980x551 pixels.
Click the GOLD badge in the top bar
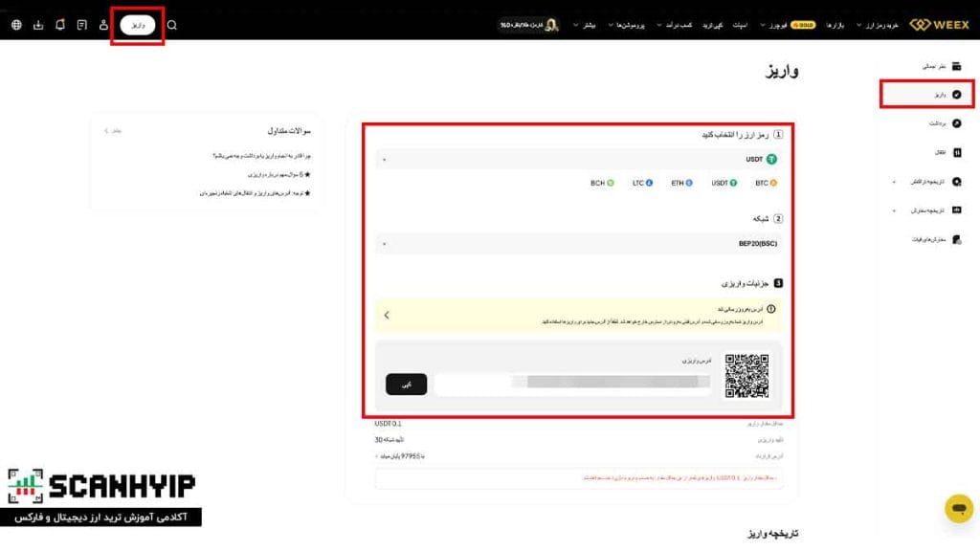tap(803, 25)
